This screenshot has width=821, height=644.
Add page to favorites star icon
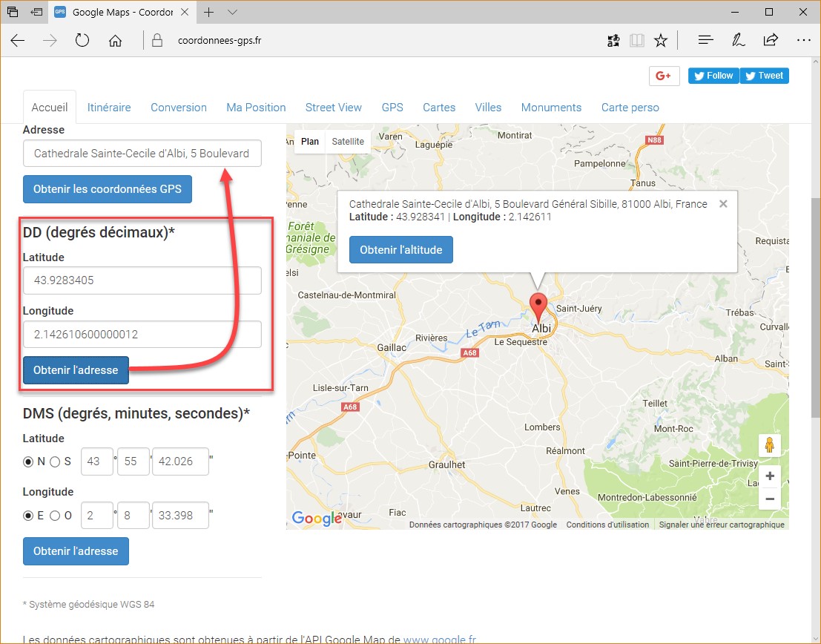661,41
